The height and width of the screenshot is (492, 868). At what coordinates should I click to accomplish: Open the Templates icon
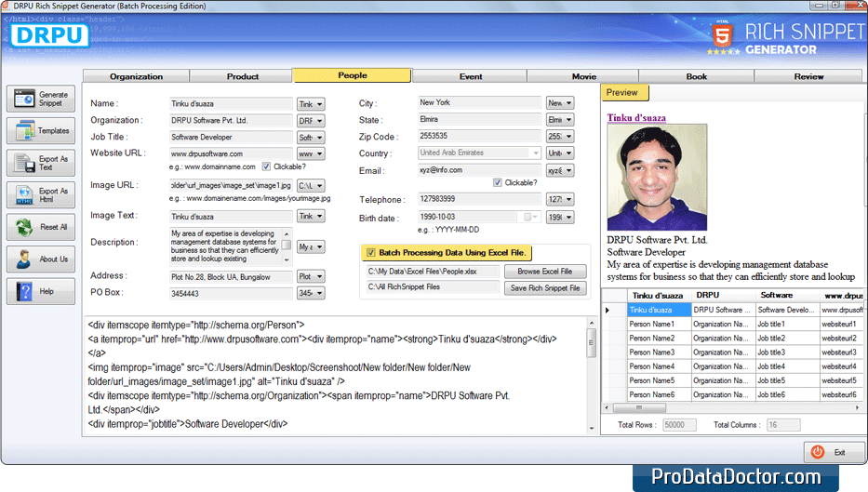25,131
